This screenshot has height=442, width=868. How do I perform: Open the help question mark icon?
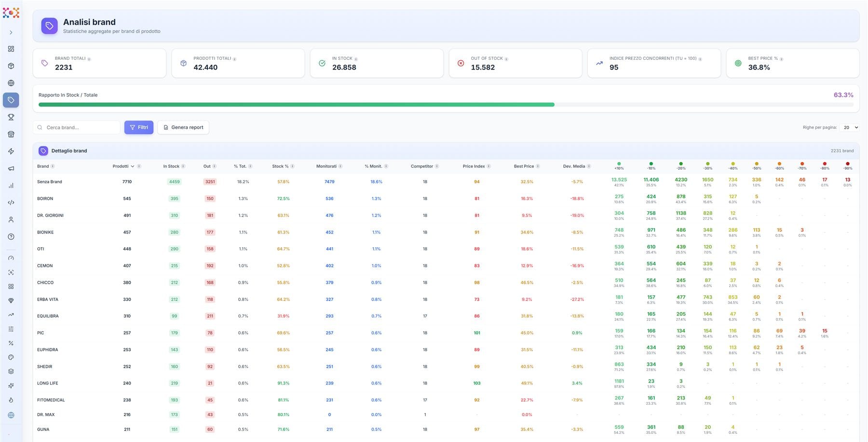pyautogui.click(x=11, y=236)
